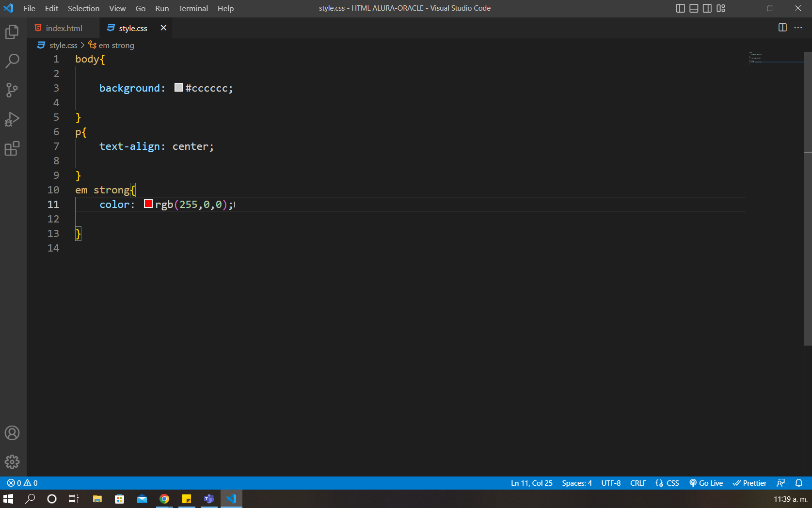This screenshot has height=508, width=812.
Task: Open Mail app from taskbar
Action: 142,499
